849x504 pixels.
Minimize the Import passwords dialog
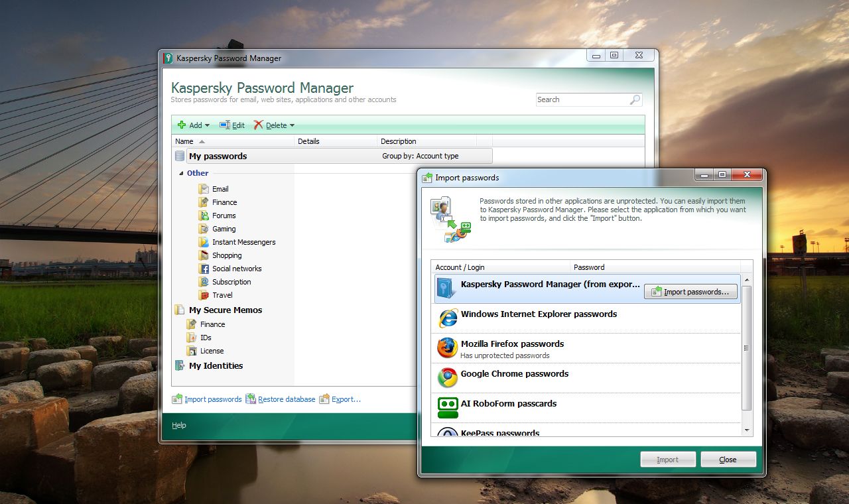pyautogui.click(x=704, y=175)
